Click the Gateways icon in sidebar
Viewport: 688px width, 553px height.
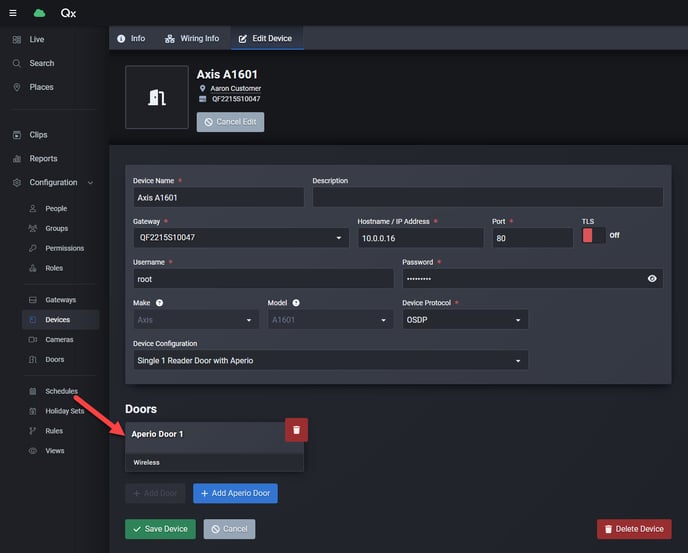33,300
